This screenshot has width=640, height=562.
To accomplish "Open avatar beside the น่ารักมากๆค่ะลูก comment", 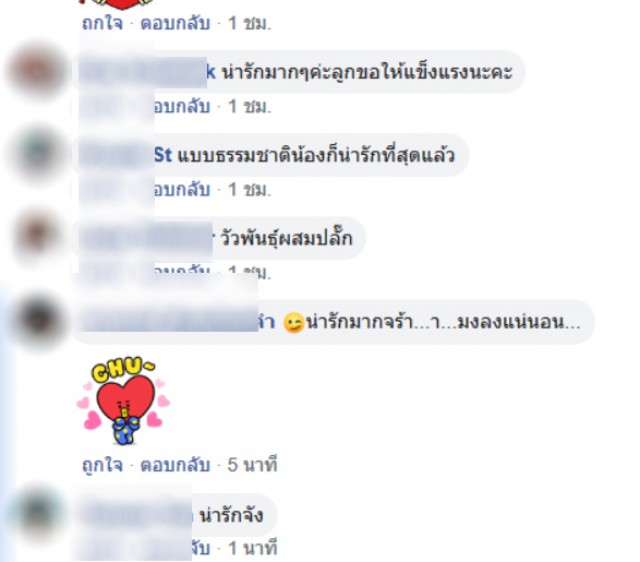I will (x=36, y=70).
